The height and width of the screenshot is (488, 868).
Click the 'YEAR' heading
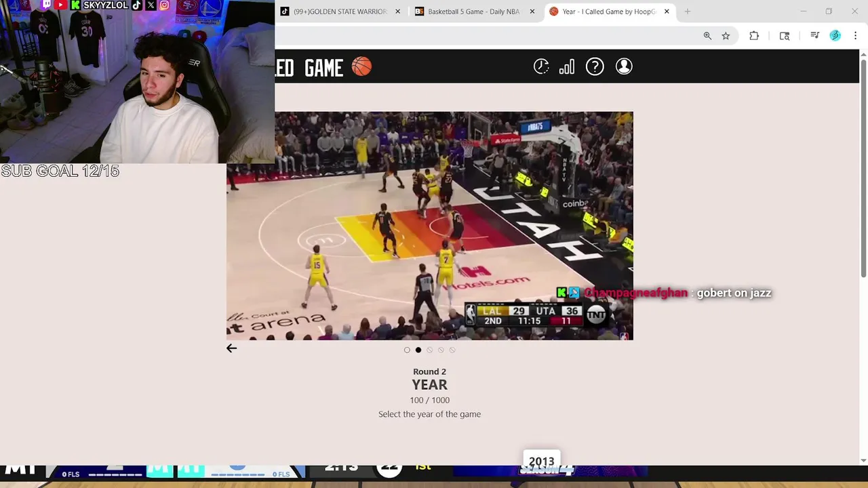tap(430, 385)
